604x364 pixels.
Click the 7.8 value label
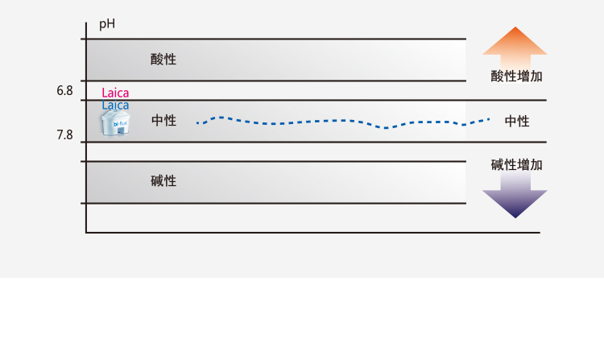point(65,134)
